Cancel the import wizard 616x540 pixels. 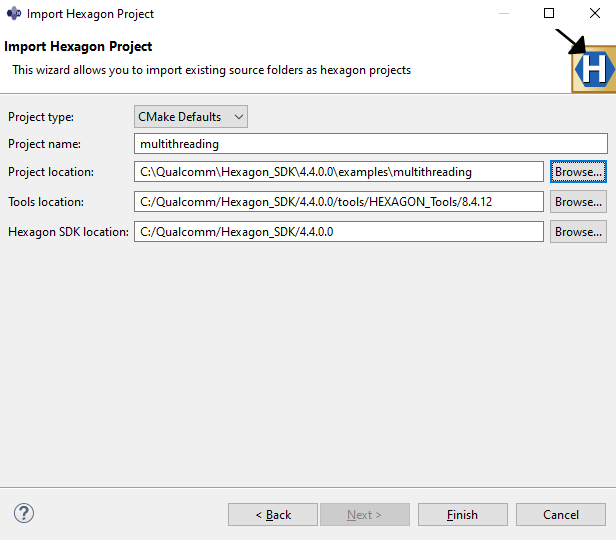pyautogui.click(x=561, y=514)
